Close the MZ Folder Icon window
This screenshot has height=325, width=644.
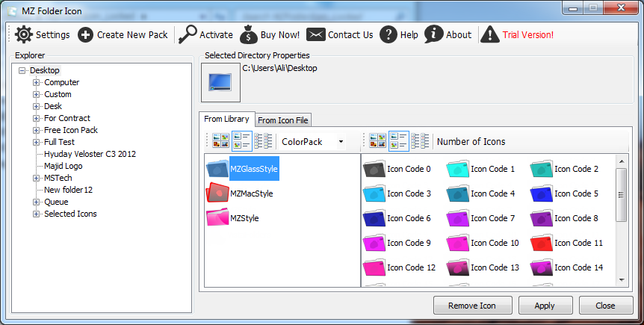[621, 7]
